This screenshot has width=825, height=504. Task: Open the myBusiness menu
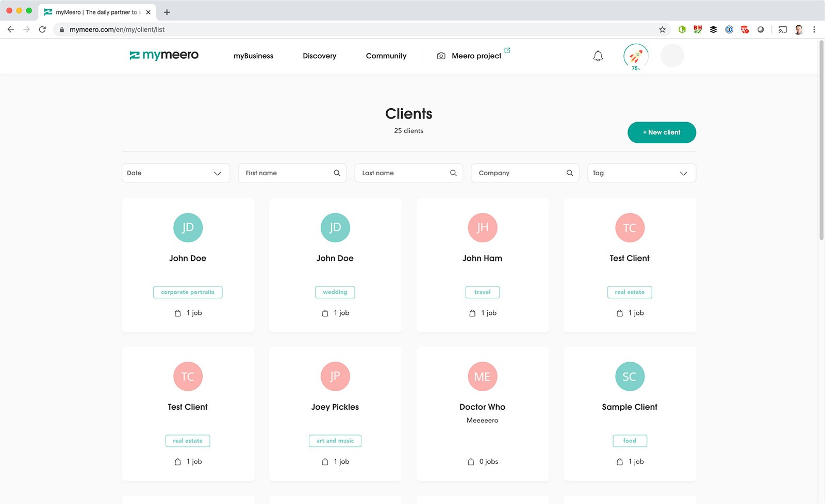tap(253, 56)
